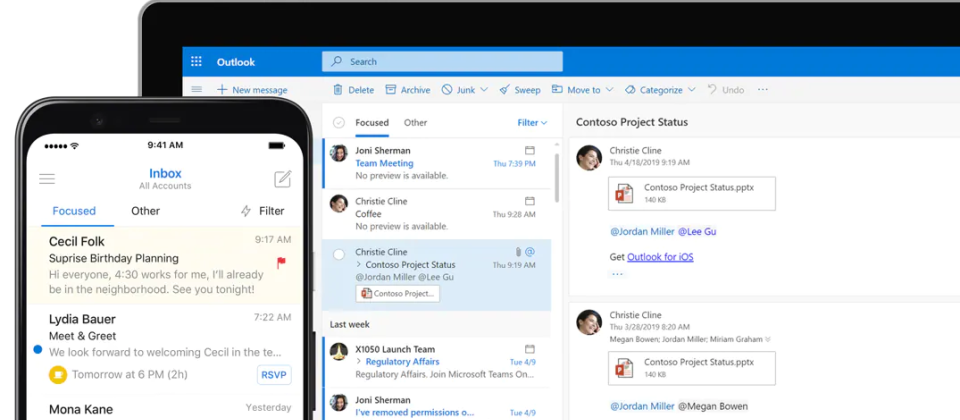Click the Undo button
Image resolution: width=960 pixels, height=420 pixels.
click(x=726, y=89)
